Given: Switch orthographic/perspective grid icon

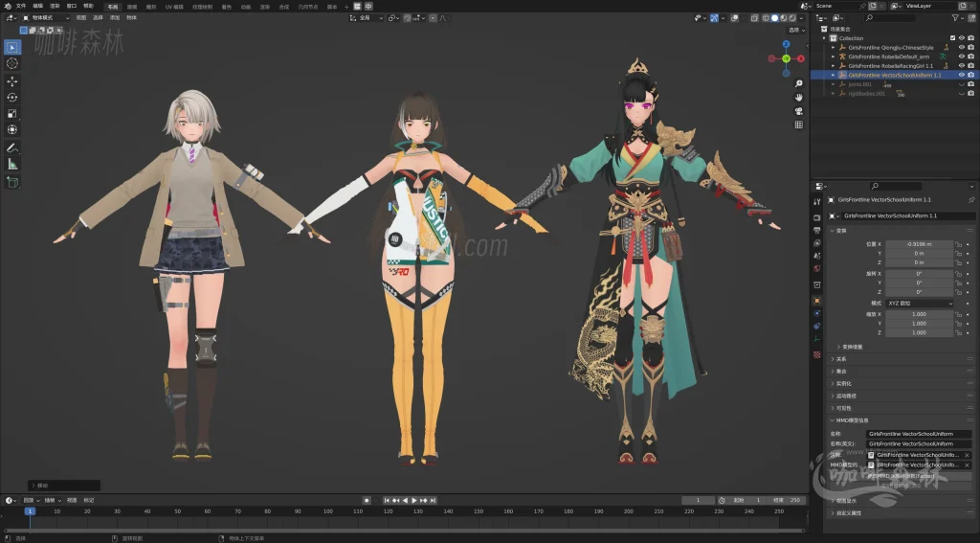Looking at the screenshot, I should [799, 124].
